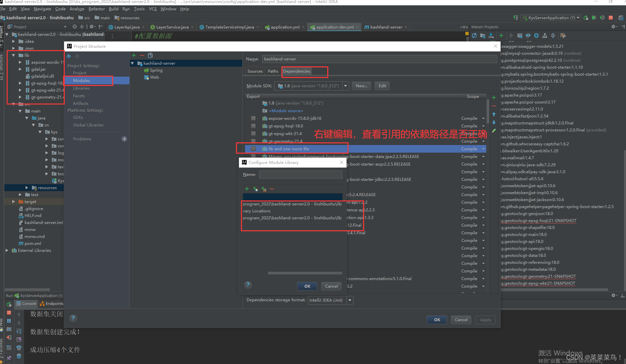Open VCS menu
The height and width of the screenshot is (364, 626).
[153, 9]
